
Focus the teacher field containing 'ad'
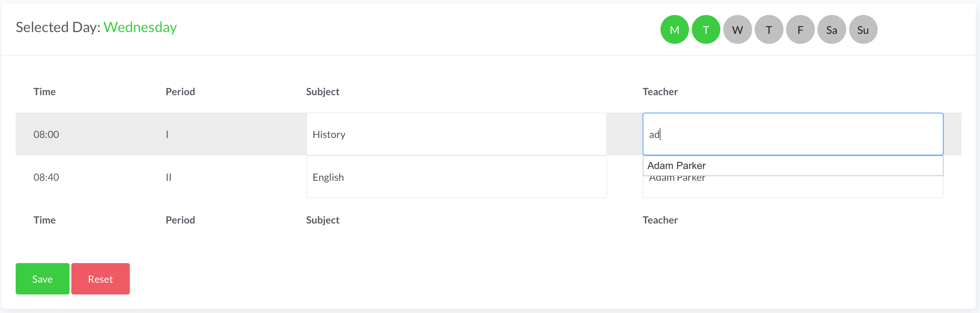coord(792,134)
